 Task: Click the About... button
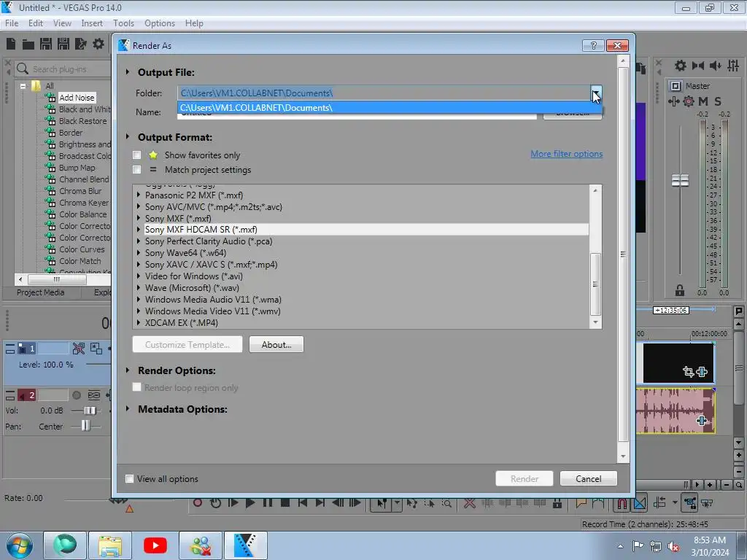276,344
